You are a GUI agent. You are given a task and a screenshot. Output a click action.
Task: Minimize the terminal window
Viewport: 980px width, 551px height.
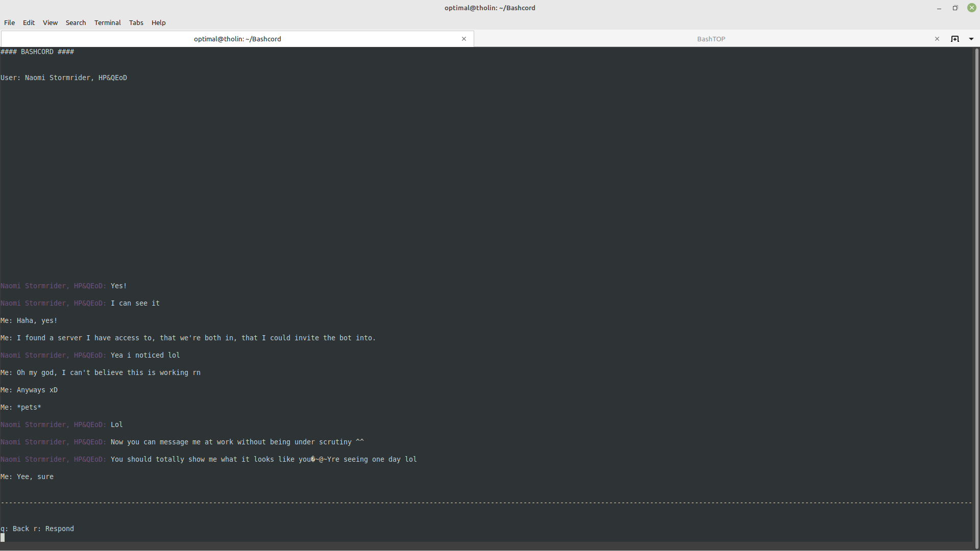click(939, 8)
